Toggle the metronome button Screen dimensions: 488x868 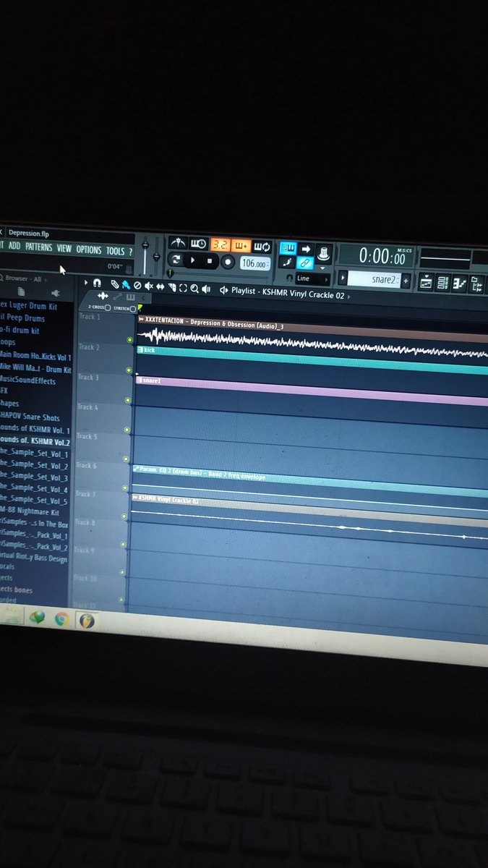coord(178,243)
